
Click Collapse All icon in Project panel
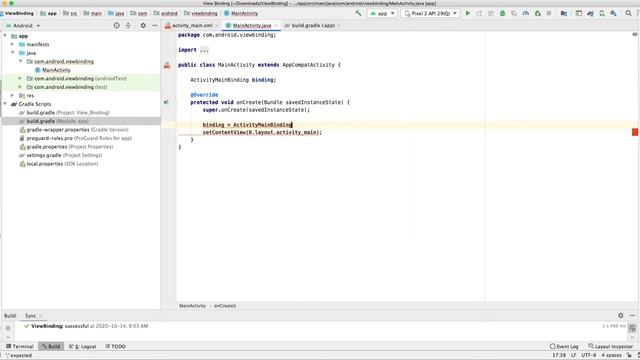pos(128,25)
